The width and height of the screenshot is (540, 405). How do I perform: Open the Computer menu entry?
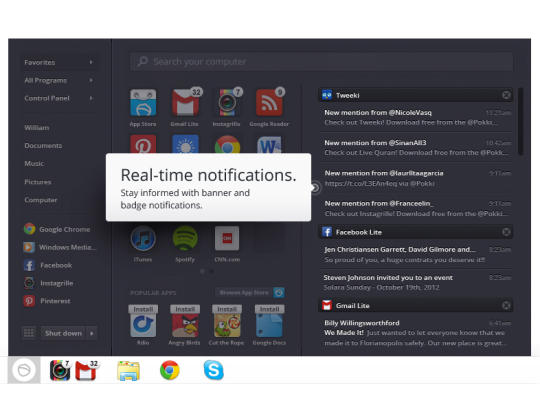click(41, 200)
